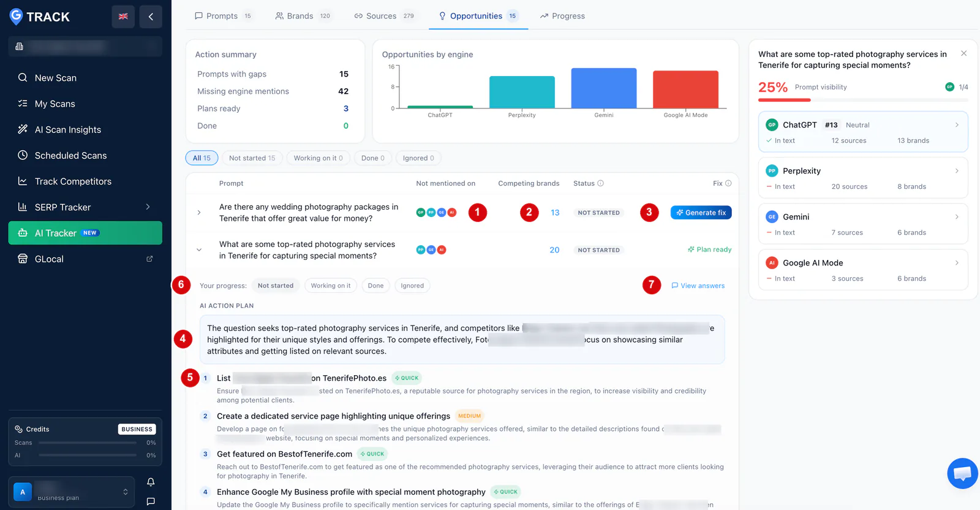Set progress to Not started
The width and height of the screenshot is (980, 510).
point(276,286)
